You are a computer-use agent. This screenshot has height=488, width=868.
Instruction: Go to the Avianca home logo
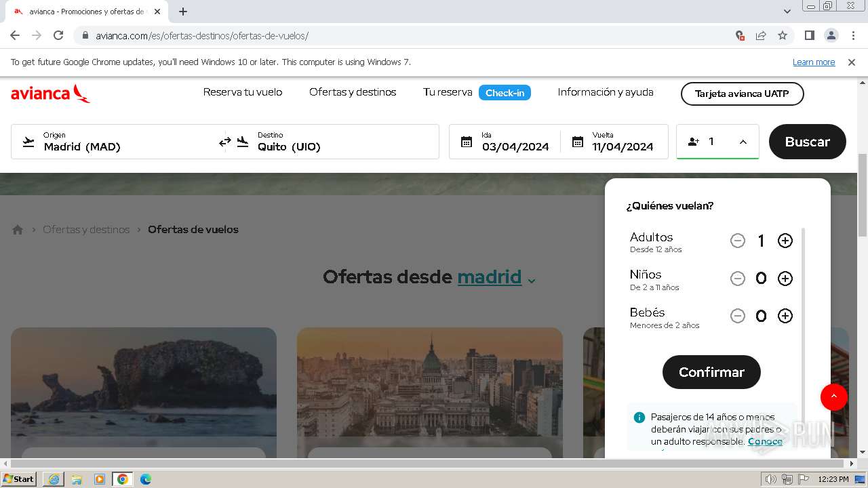click(50, 94)
